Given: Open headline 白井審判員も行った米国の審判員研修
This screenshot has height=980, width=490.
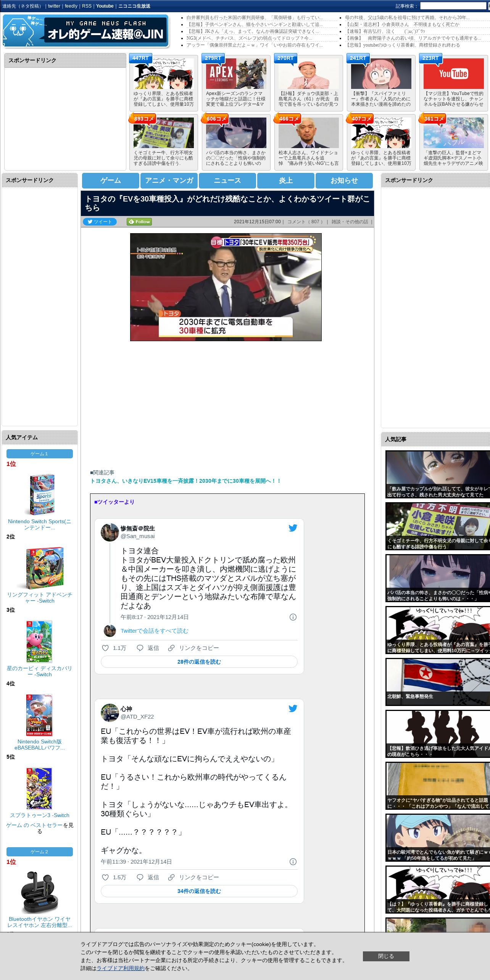Looking at the screenshot, I should point(255,18).
